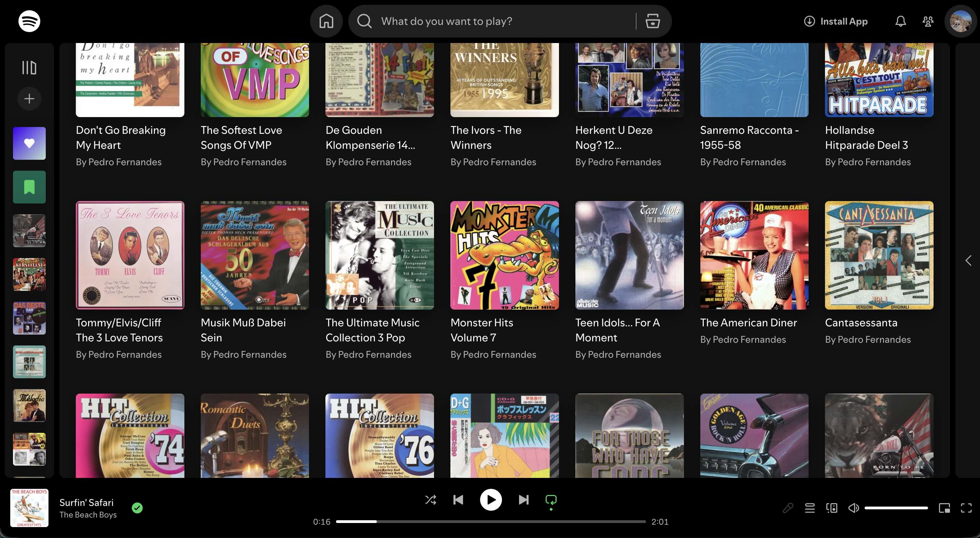The height and width of the screenshot is (538, 980).
Task: Go to the Home page
Action: (x=326, y=21)
